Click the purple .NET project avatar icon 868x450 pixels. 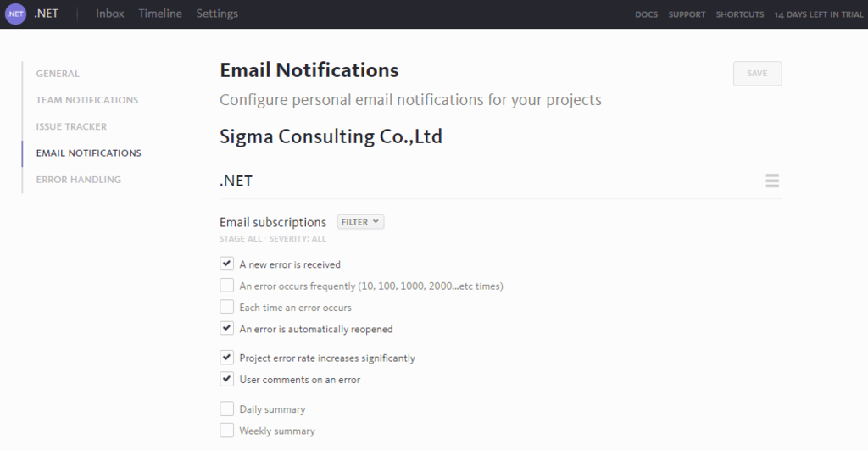[x=16, y=14]
